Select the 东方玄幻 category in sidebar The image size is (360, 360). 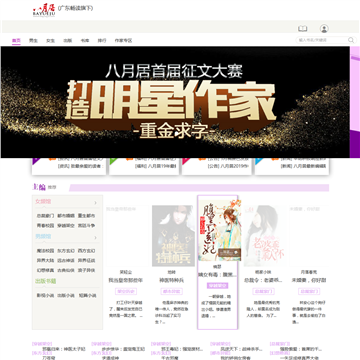coord(66,251)
